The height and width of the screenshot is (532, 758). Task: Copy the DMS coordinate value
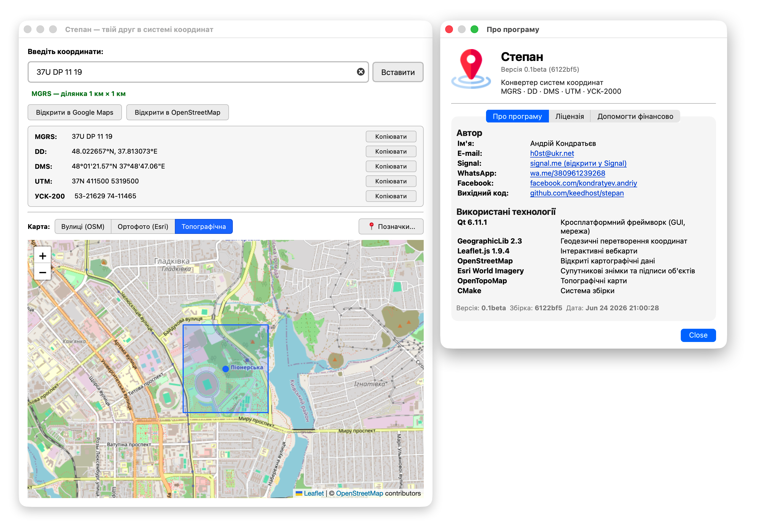[x=391, y=166]
